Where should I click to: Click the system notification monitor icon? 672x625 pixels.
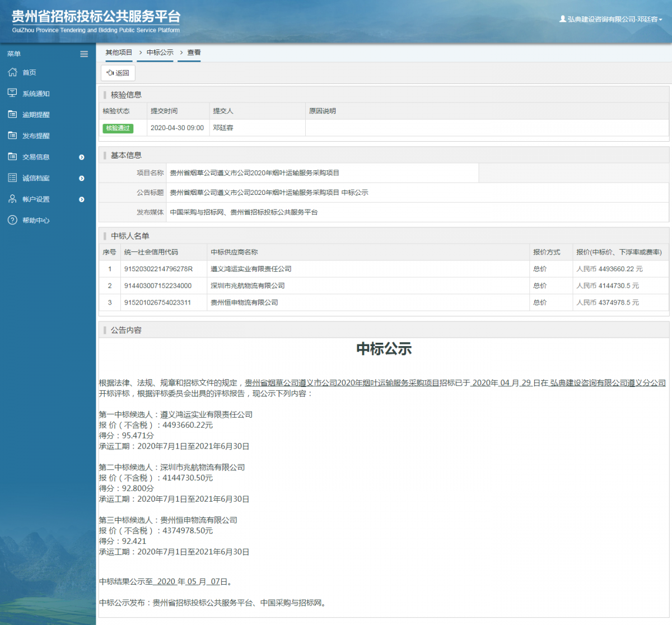coord(12,93)
